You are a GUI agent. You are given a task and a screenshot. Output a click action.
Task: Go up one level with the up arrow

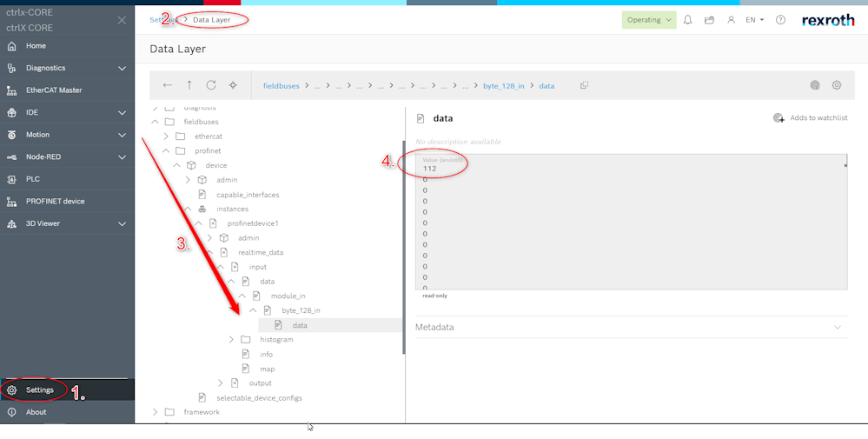click(x=189, y=85)
